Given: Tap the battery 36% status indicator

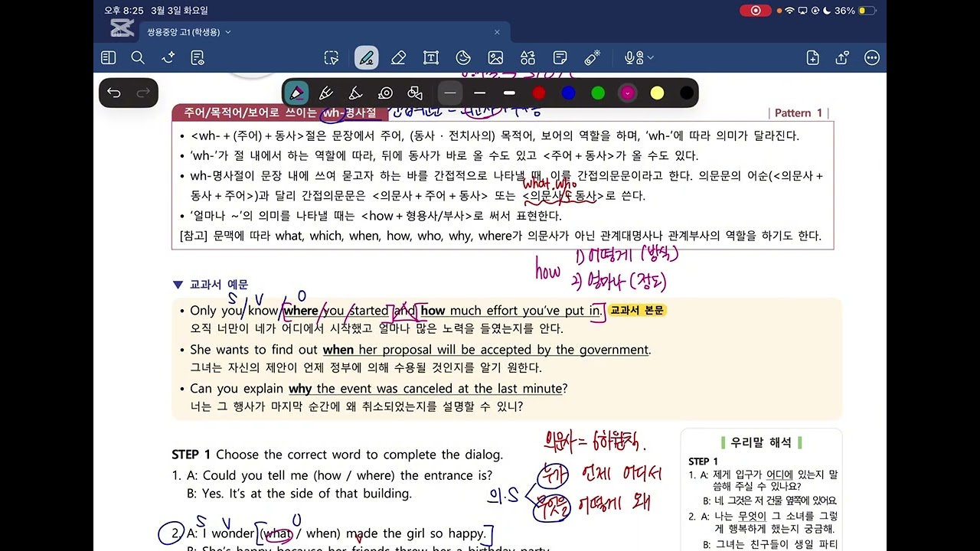Looking at the screenshot, I should pyautogui.click(x=855, y=11).
